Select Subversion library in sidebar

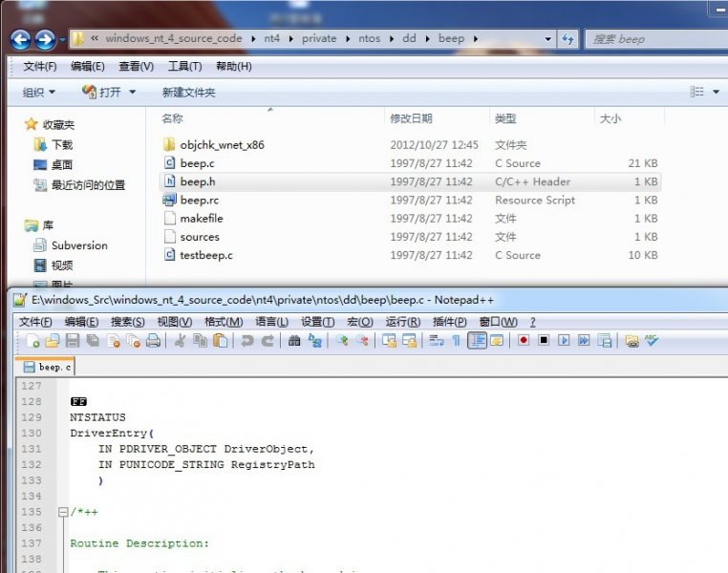click(x=71, y=245)
